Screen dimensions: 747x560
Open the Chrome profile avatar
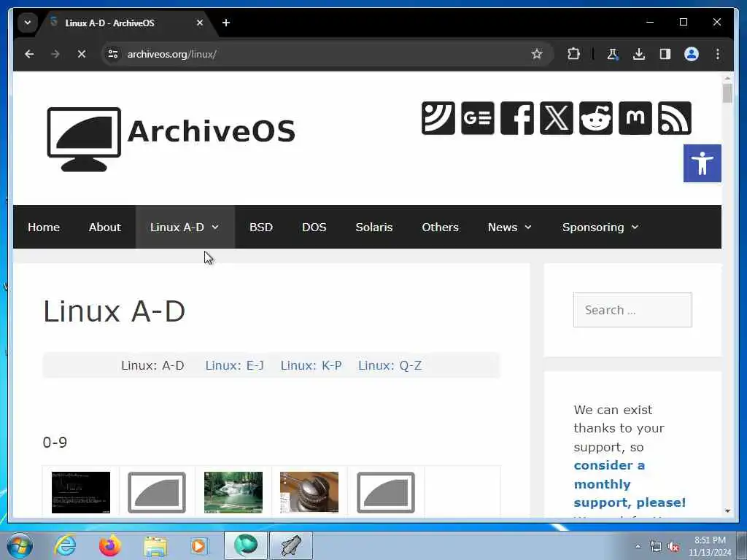point(692,54)
